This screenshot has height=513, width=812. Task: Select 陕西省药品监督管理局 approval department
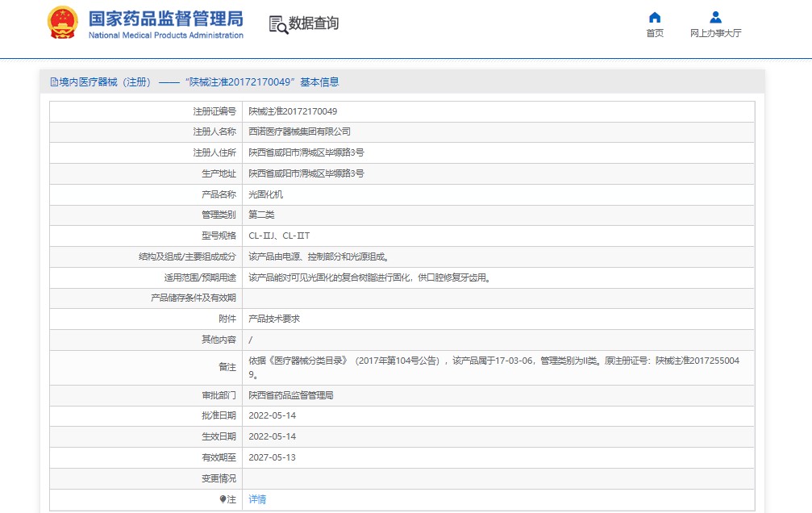coord(291,395)
